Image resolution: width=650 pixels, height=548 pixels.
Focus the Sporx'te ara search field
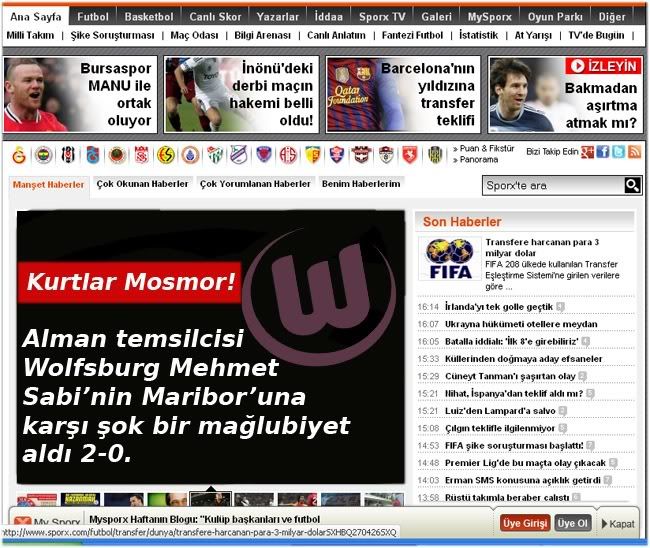click(553, 185)
